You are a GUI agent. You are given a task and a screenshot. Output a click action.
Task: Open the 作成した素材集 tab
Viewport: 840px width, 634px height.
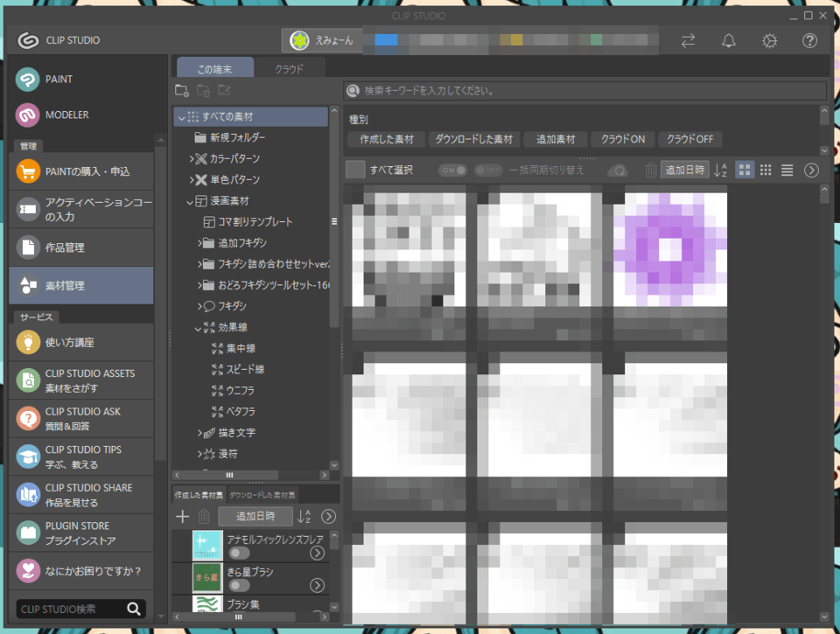click(199, 495)
